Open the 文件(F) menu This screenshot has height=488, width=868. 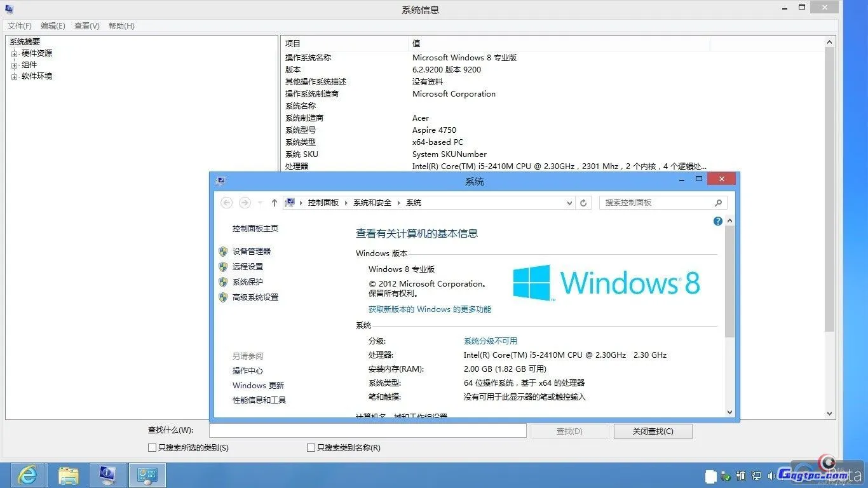tap(18, 26)
